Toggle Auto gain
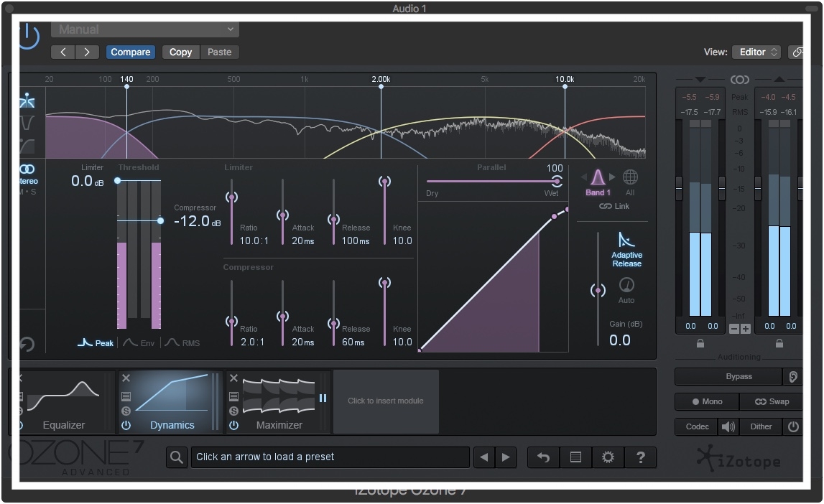824x504 pixels. [x=626, y=290]
